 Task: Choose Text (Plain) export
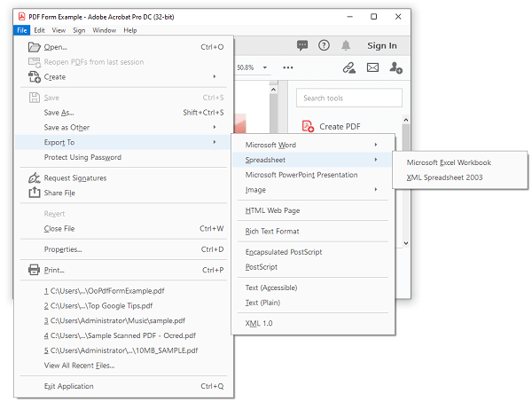pos(313,303)
